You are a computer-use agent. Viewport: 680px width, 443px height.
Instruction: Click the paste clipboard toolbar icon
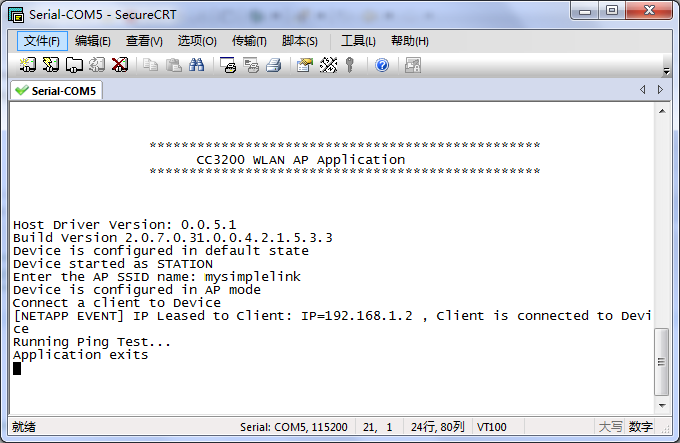pyautogui.click(x=173, y=65)
